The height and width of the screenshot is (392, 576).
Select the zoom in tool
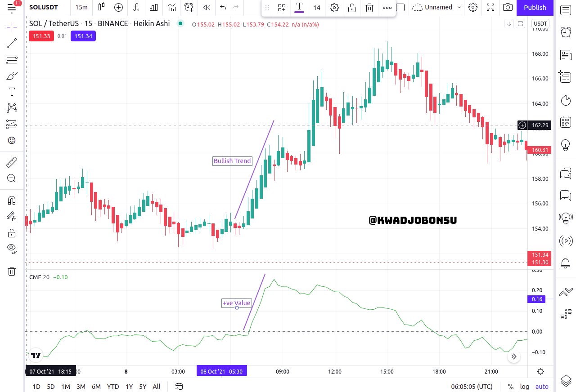(x=12, y=178)
